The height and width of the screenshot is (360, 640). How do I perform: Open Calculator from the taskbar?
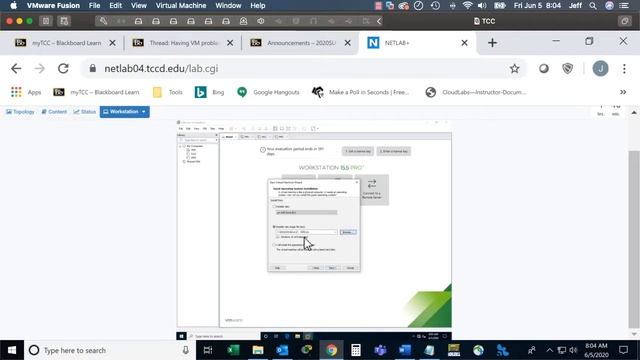click(x=356, y=350)
